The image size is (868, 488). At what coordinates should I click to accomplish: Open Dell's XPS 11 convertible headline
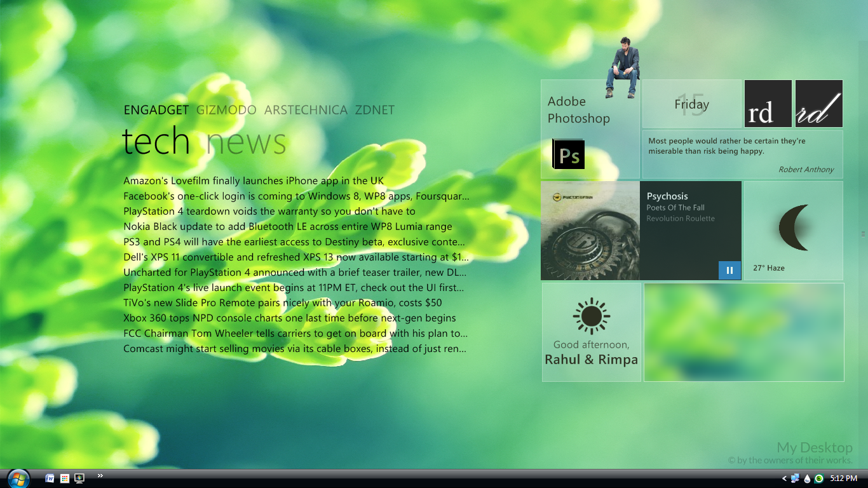[296, 257]
